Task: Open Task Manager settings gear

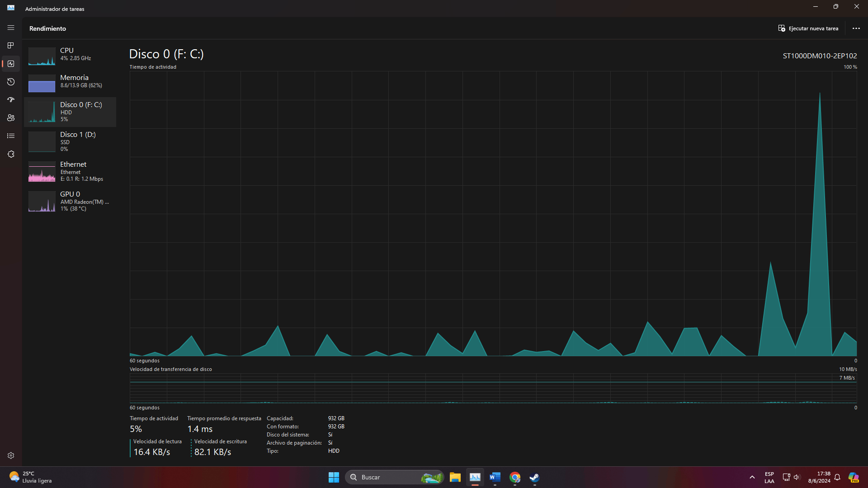Action: tap(11, 455)
